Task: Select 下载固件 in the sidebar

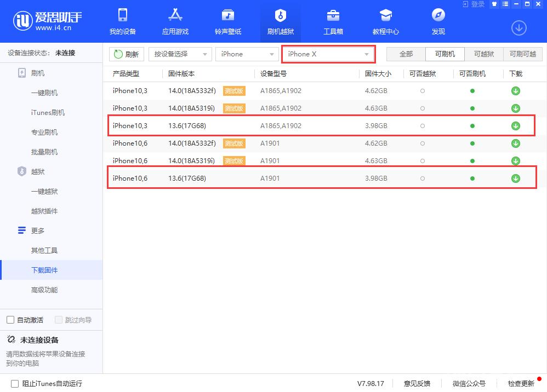Action: [44, 270]
